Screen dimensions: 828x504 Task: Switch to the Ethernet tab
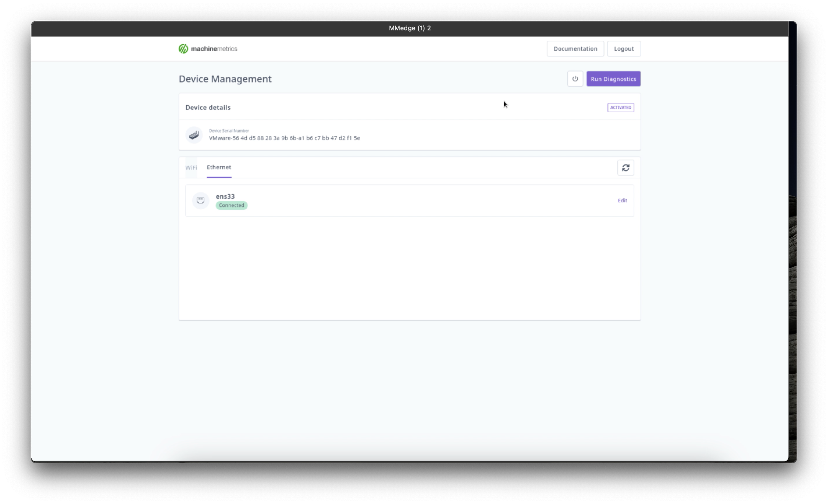[x=219, y=167]
